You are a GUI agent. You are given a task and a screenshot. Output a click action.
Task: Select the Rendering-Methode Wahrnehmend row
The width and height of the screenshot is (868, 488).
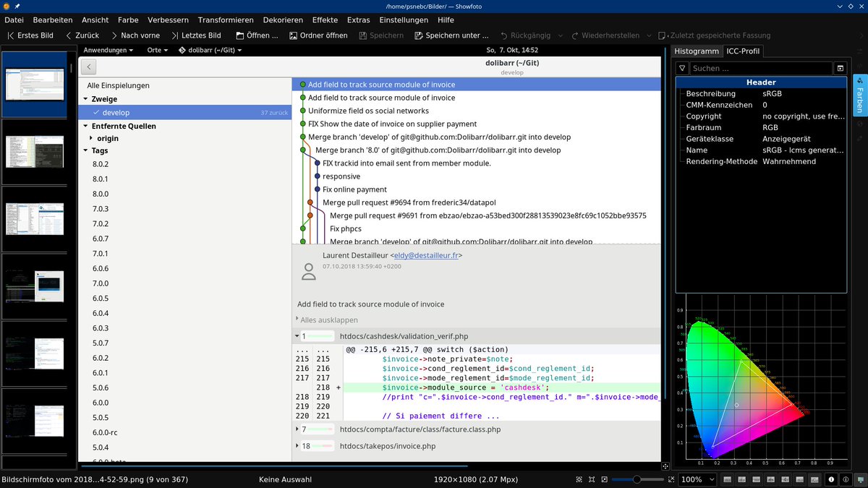pos(761,161)
